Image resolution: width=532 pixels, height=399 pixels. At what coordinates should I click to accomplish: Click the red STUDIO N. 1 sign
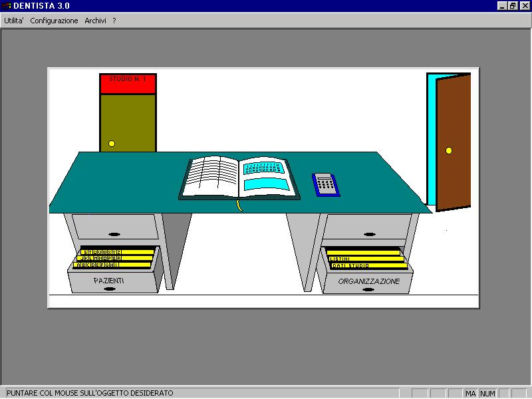(x=128, y=84)
